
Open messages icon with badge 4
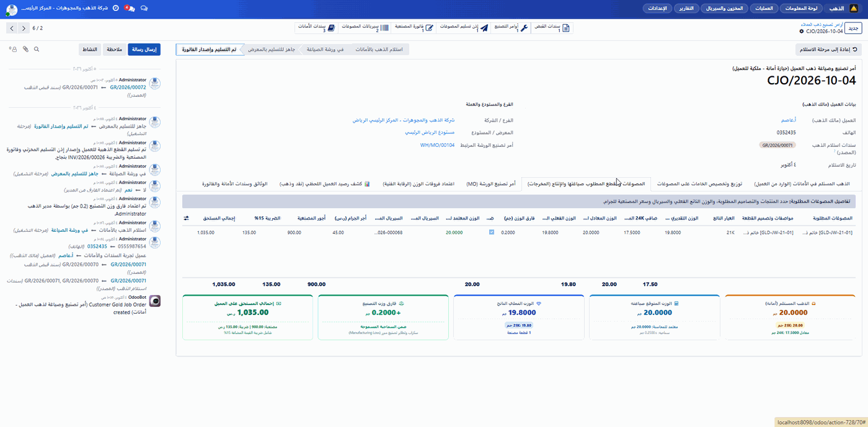point(130,8)
